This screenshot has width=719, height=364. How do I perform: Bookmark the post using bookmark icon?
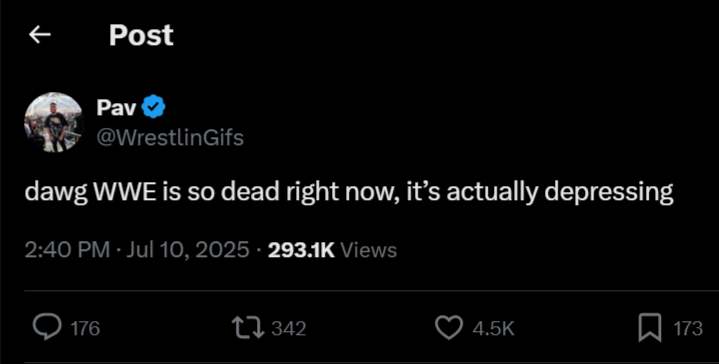tap(650, 328)
